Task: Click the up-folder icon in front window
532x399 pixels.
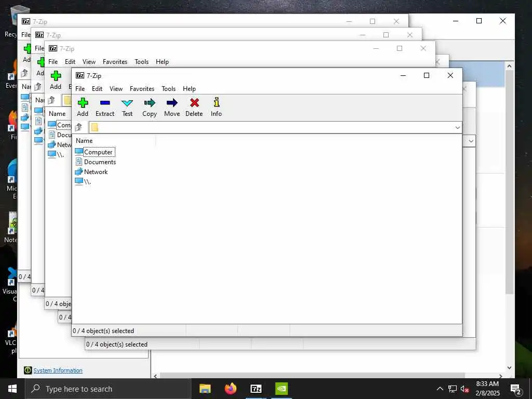Action: pyautogui.click(x=79, y=127)
